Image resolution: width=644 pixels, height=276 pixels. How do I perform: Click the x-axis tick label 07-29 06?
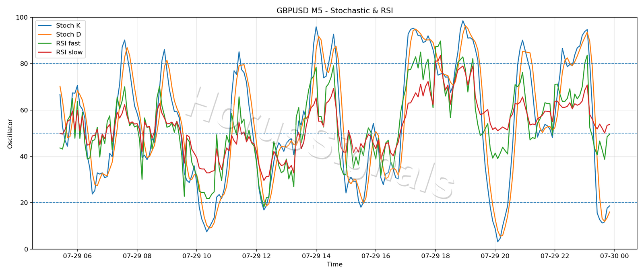(77, 256)
